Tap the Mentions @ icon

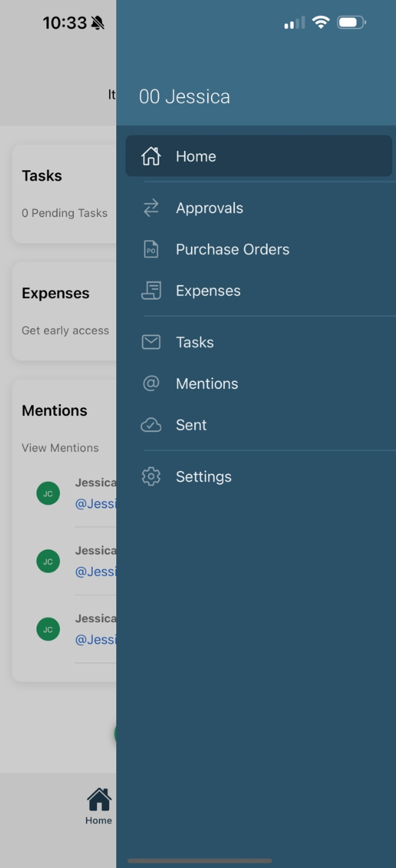(x=151, y=383)
